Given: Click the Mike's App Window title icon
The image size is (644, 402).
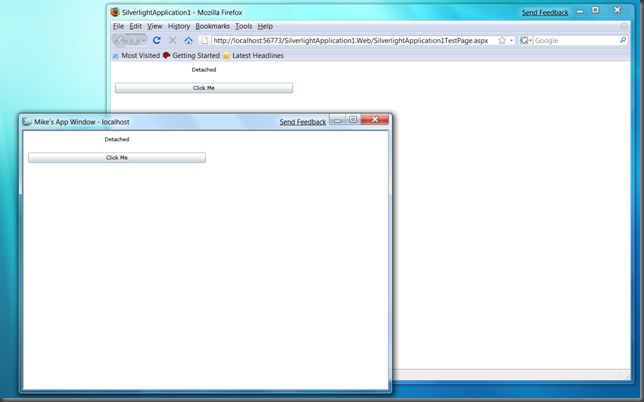Looking at the screenshot, I should click(27, 122).
